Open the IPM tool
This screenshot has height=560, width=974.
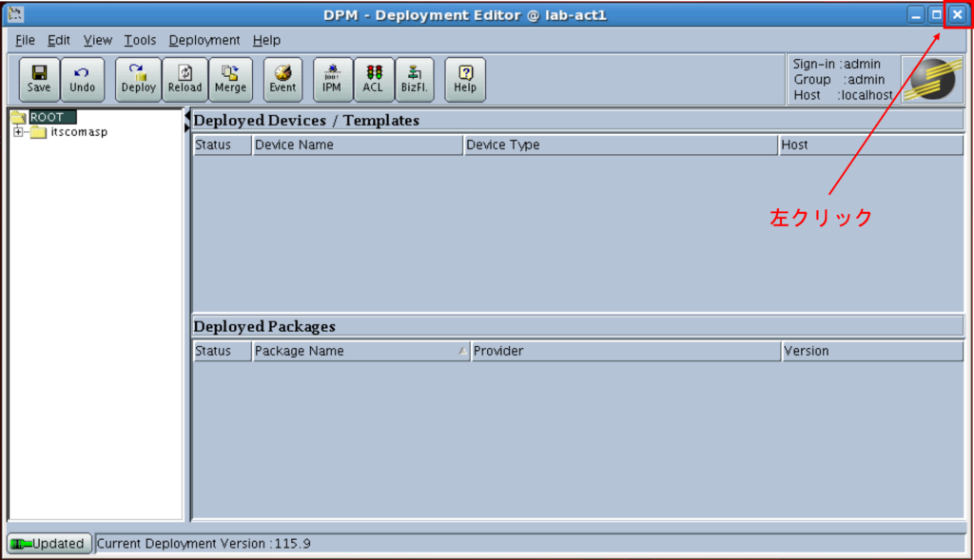(x=332, y=80)
